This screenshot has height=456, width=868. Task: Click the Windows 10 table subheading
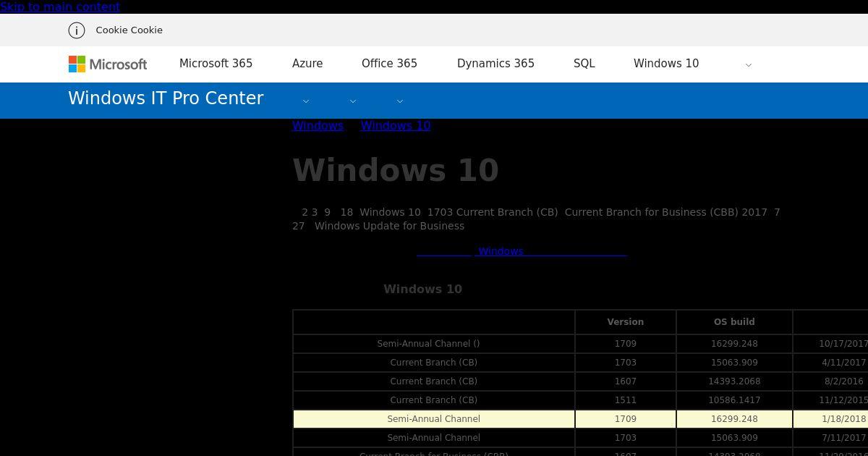point(422,289)
